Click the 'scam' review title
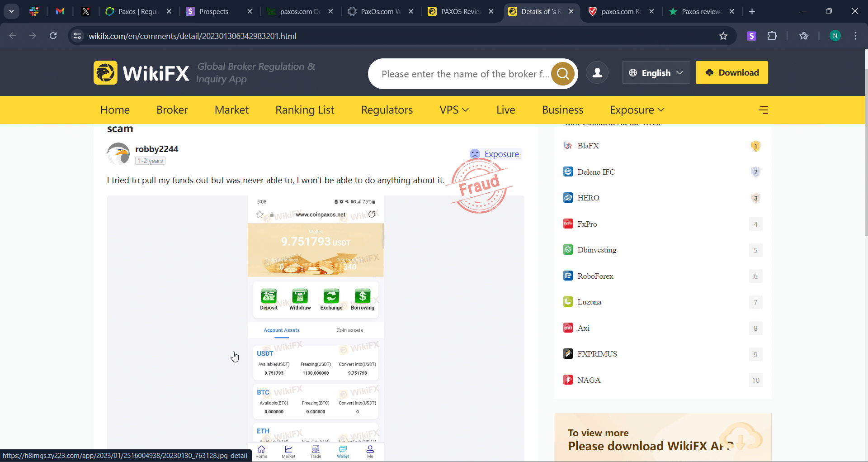The width and height of the screenshot is (868, 462). [120, 129]
